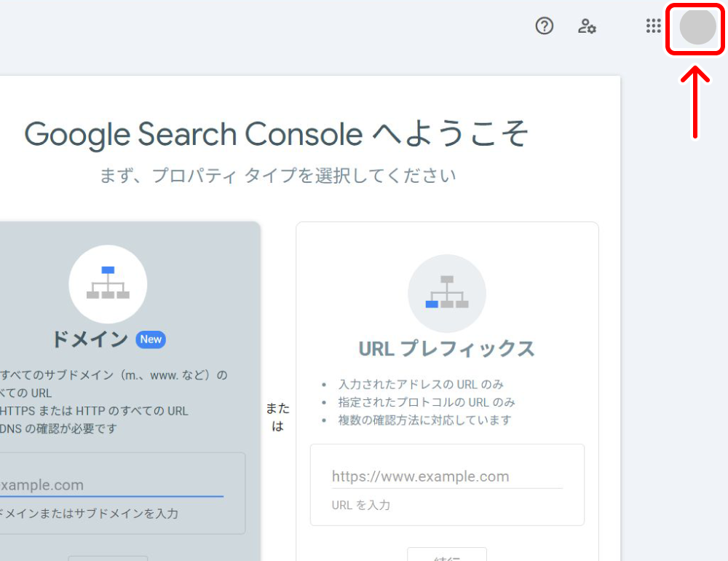Click the Domain property sitemap icon
Image resolution: width=728 pixels, height=561 pixels.
tap(108, 284)
